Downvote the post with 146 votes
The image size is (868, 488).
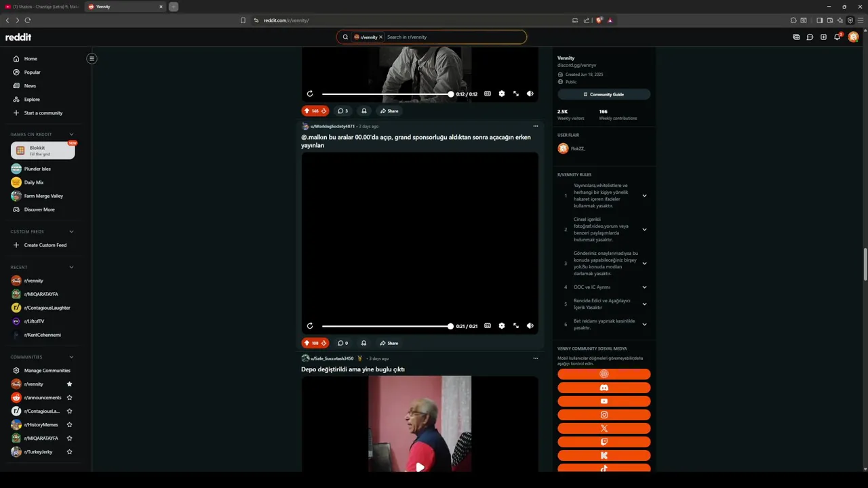click(324, 111)
